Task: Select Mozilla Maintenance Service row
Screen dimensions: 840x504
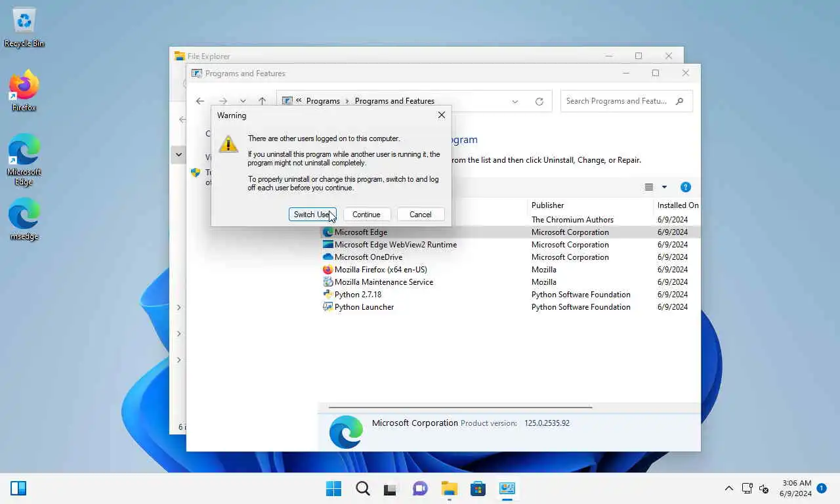Action: (x=511, y=282)
